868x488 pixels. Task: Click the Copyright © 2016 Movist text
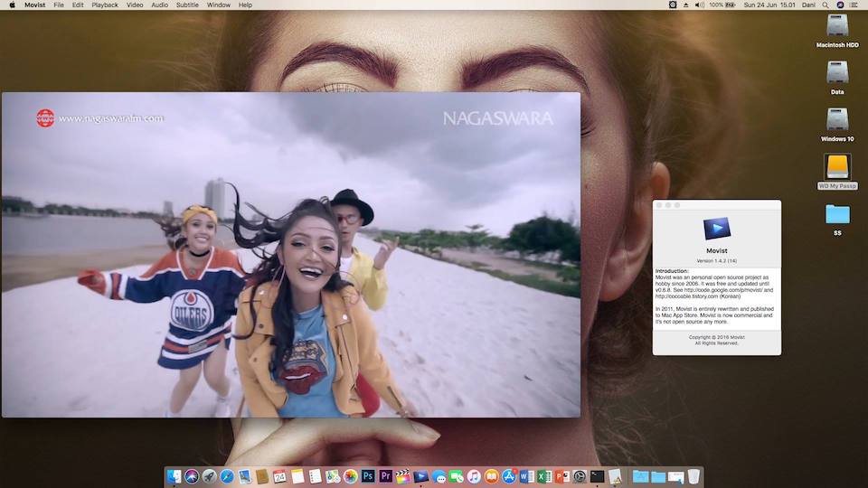pos(717,337)
